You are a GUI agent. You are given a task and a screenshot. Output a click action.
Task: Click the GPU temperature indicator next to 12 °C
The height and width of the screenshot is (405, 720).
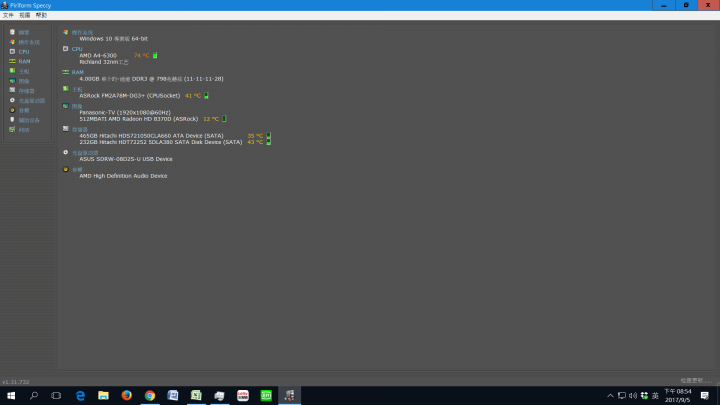click(x=224, y=118)
